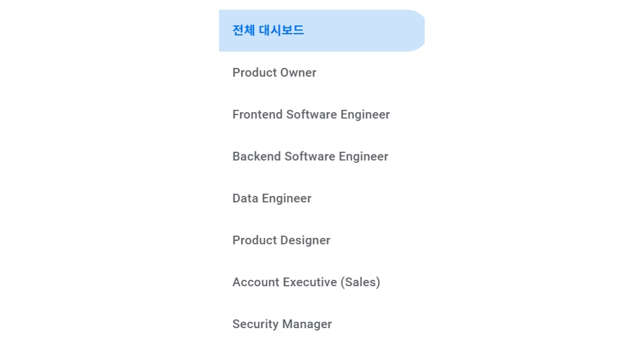Choose Account Executive (Sales) from the list
The image size is (644, 362).
[306, 282]
